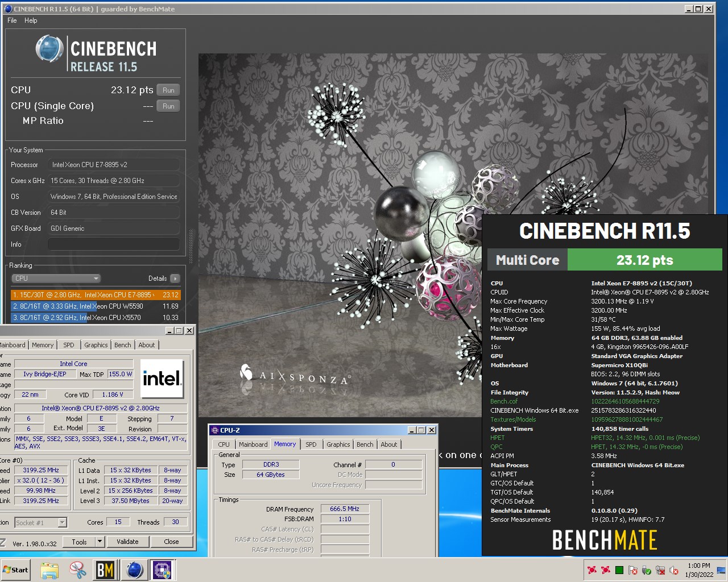Open the CPU ranking dropdown
The width and height of the screenshot is (728, 582).
[x=56, y=278]
